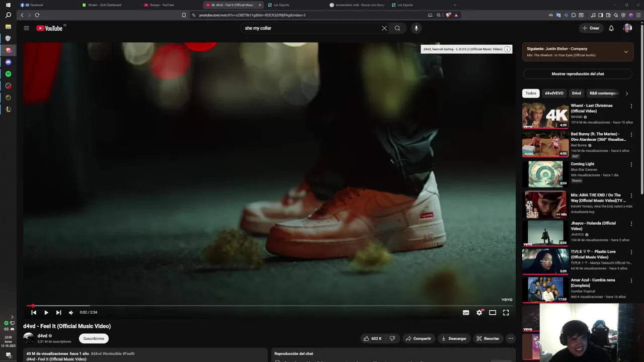
Task: Open Discord from the taskbar
Action: point(8,62)
